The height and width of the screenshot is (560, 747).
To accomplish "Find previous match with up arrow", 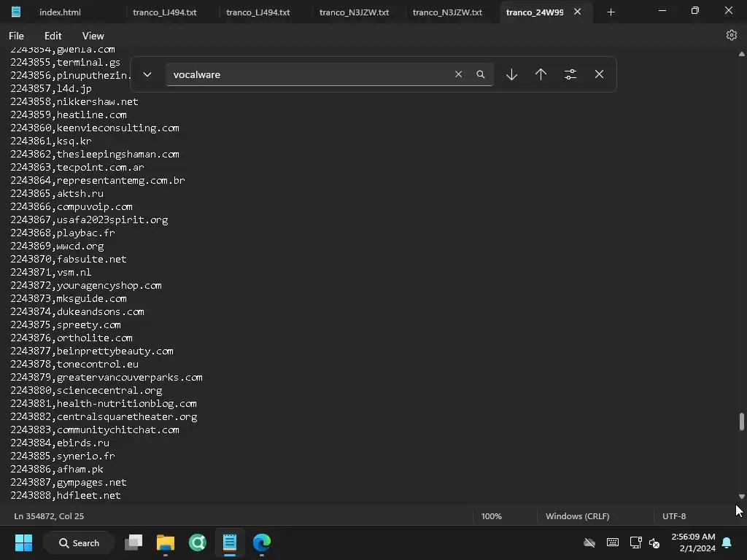I will [x=541, y=74].
